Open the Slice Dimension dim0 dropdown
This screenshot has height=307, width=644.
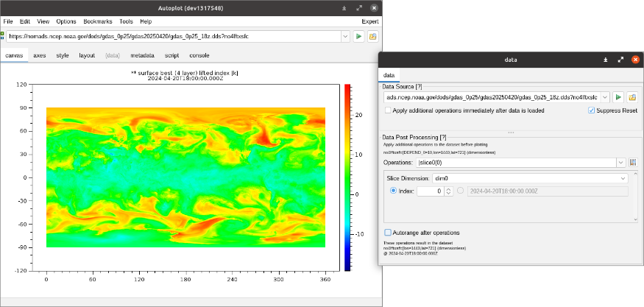[x=623, y=178]
